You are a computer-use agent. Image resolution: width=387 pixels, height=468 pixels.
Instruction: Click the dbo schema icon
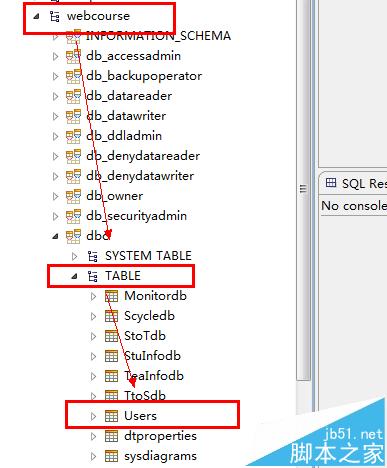[x=73, y=236]
